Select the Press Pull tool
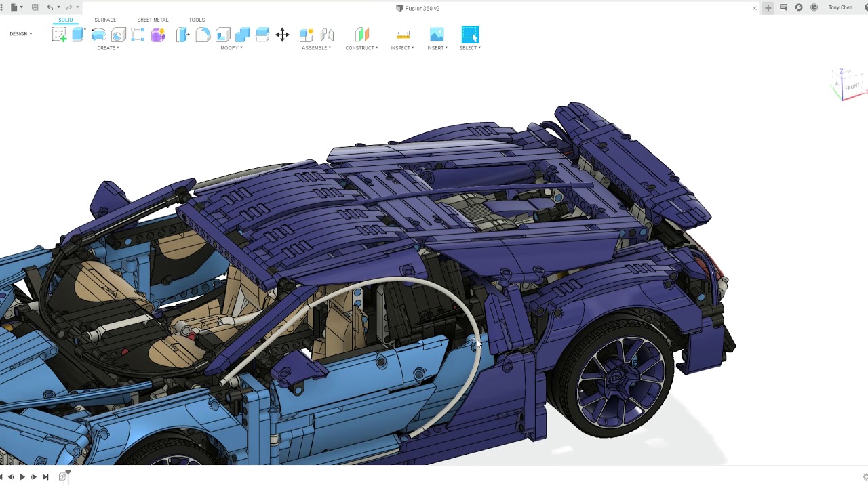The height and width of the screenshot is (488, 868). click(182, 35)
